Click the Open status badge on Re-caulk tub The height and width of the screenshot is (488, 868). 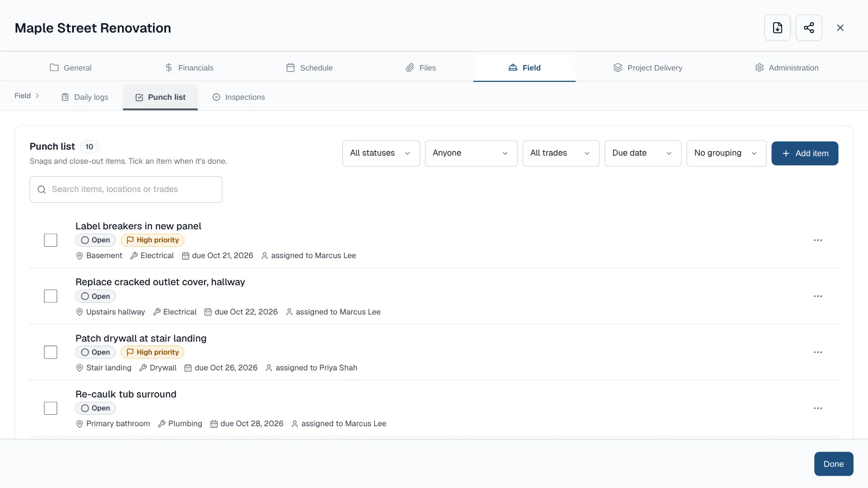pyautogui.click(x=95, y=408)
